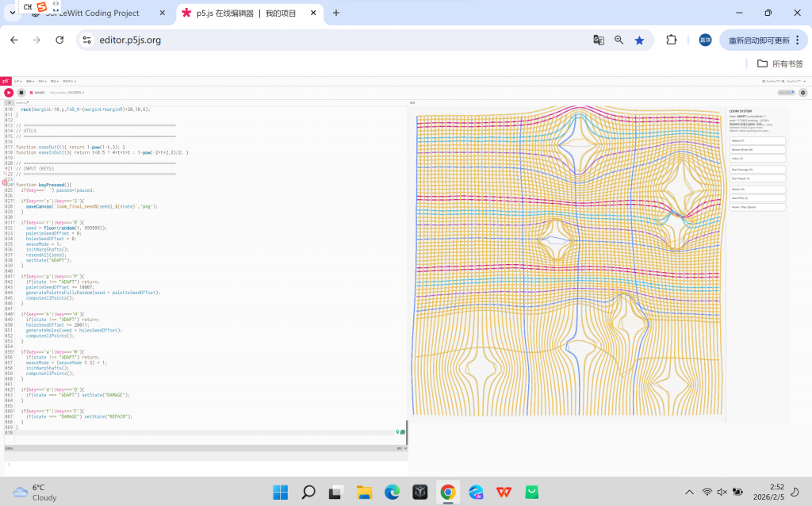This screenshot has width=812, height=506.
Task: Reload the page
Action: [x=59, y=40]
